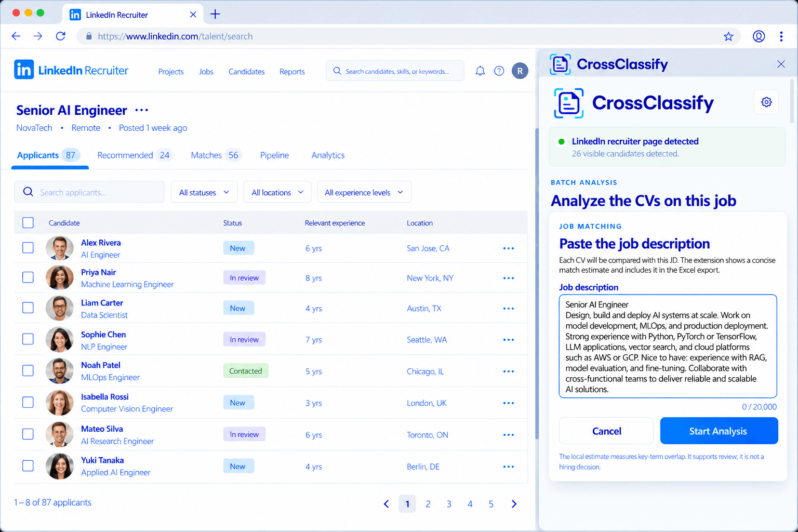Viewport: 798px width, 532px height.
Task: Click Cancel in CrossClassify panel
Action: tap(606, 431)
